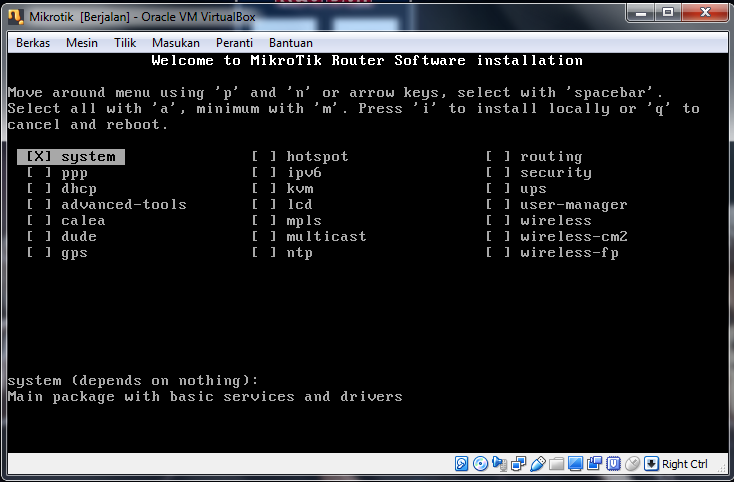Toggle the dhcp package checkbox
The image size is (734, 482).
tap(39, 189)
